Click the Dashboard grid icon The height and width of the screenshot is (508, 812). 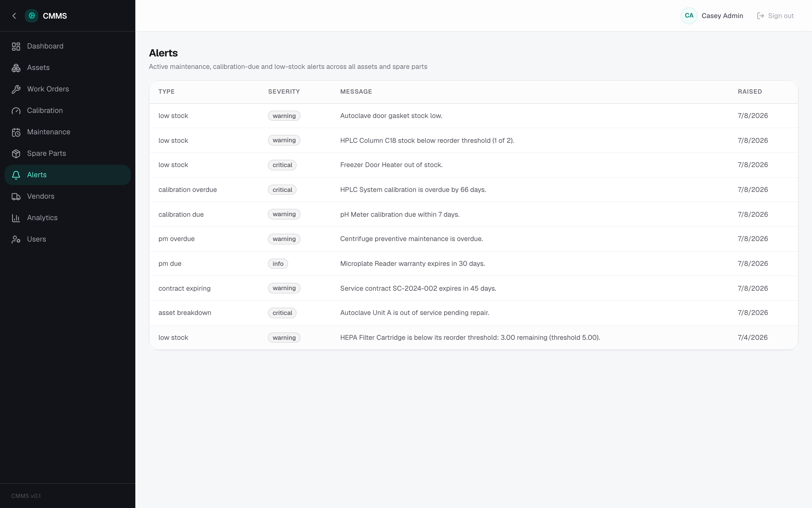click(x=16, y=46)
